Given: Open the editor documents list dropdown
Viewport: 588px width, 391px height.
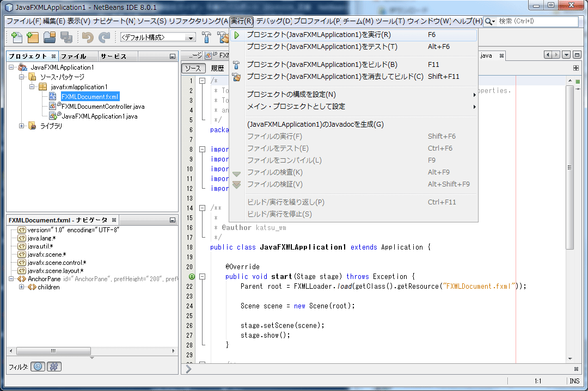Looking at the screenshot, I should [566, 55].
